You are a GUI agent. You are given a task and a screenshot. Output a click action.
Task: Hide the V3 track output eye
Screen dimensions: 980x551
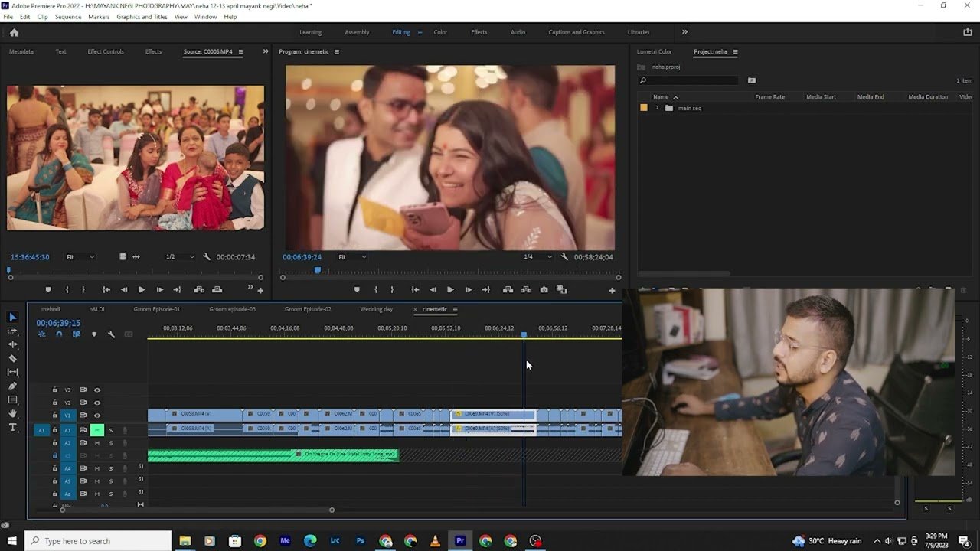97,390
